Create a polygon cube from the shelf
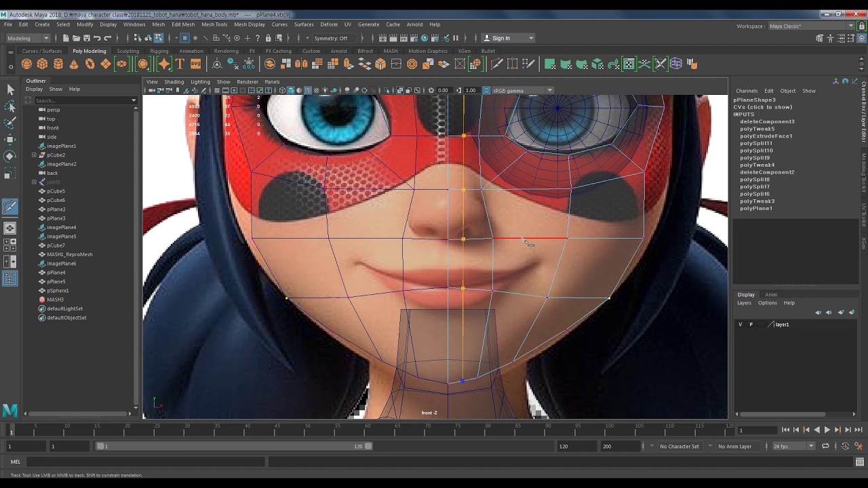Image resolution: width=868 pixels, height=488 pixels. [x=42, y=64]
